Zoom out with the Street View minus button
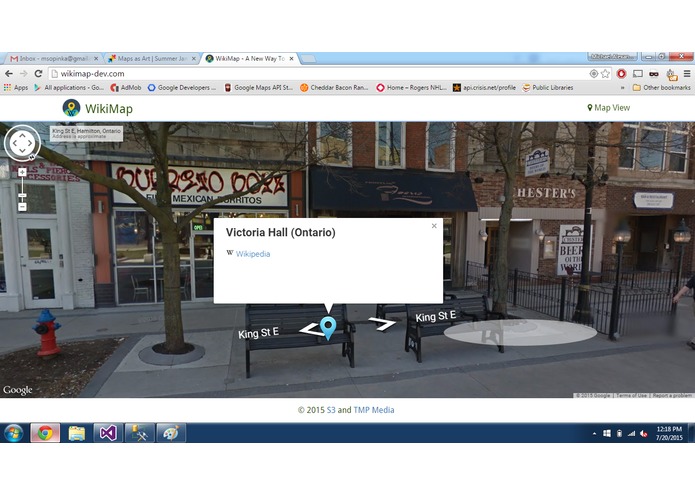This screenshot has height=494, width=695. [x=22, y=207]
